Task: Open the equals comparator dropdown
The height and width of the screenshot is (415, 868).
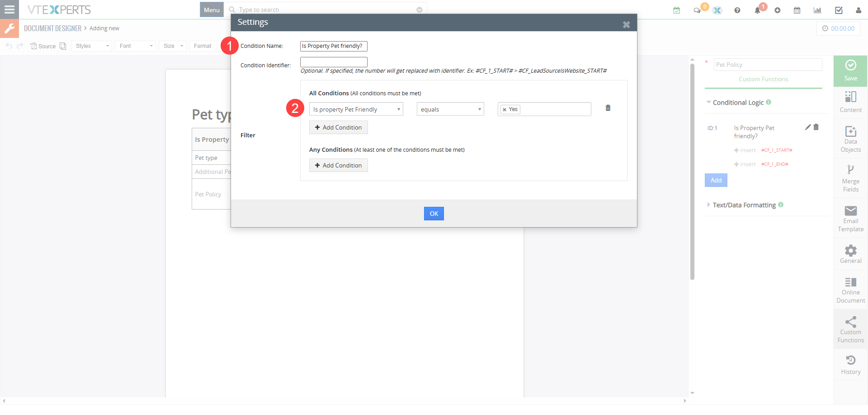Action: click(x=450, y=109)
